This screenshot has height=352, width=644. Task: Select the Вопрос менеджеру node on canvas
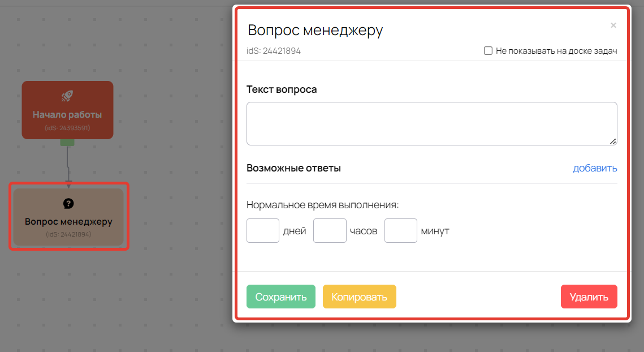point(68,221)
